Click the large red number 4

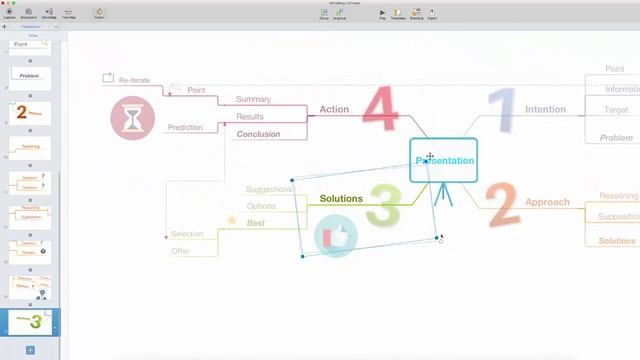380,108
